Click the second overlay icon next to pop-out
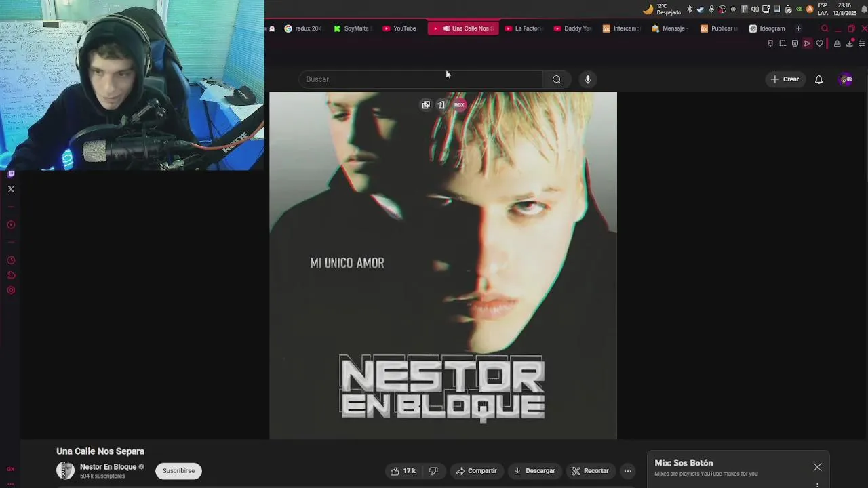868x488 pixels. pos(441,105)
